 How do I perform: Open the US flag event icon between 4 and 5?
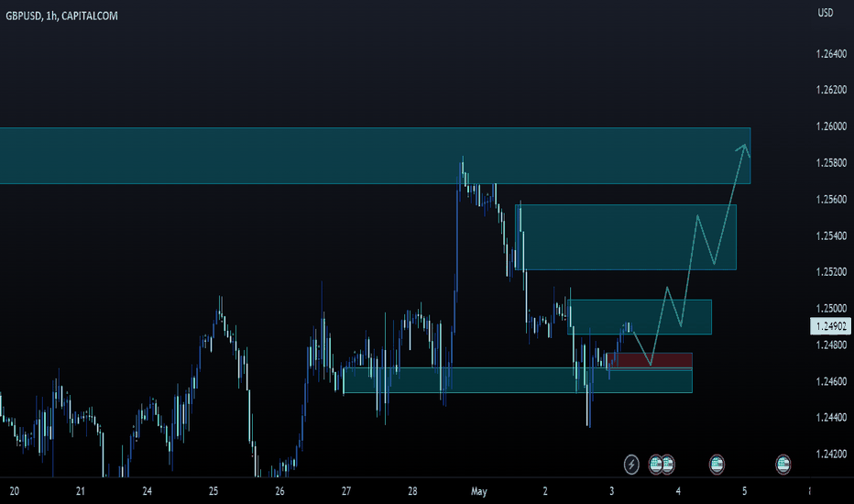click(x=717, y=465)
